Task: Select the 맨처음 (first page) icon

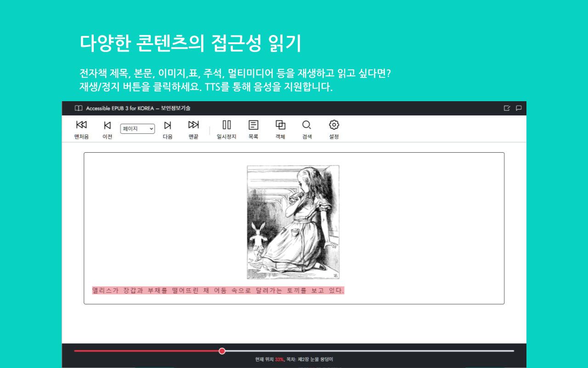Action: (81, 125)
